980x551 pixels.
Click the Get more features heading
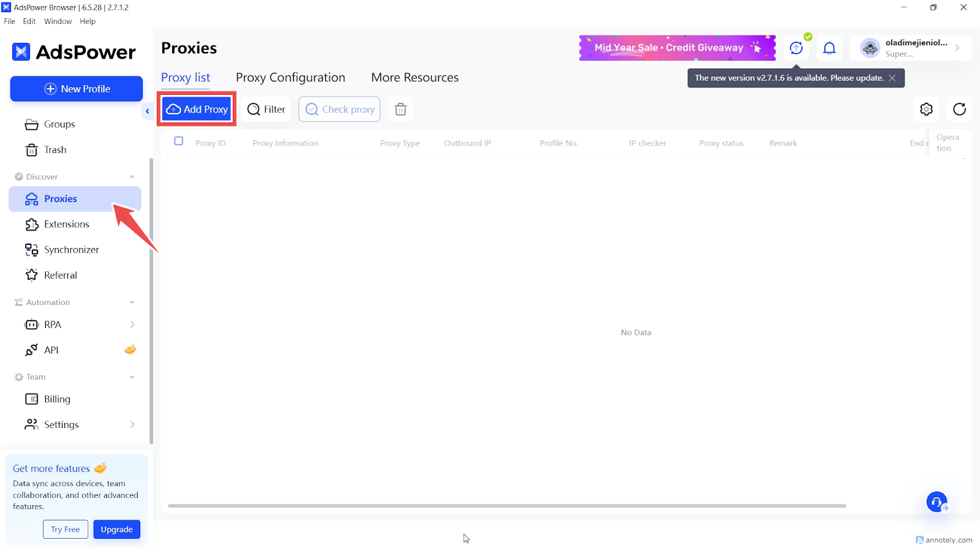(51, 469)
